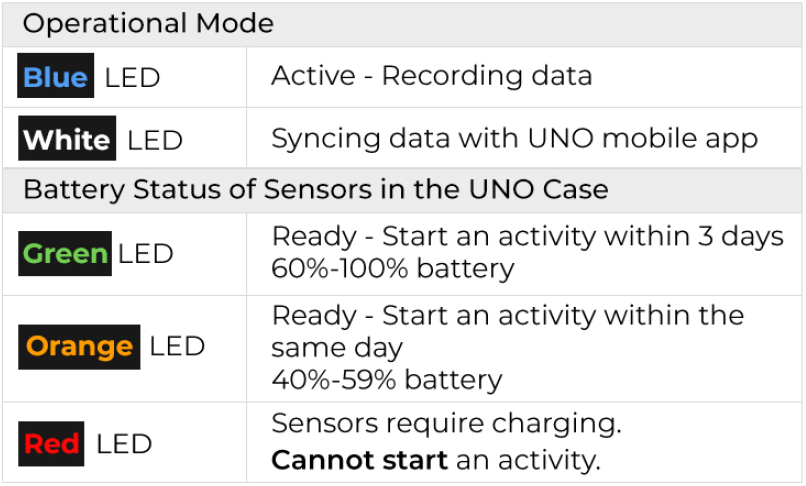Click the LED label beside the Green badge
The width and height of the screenshot is (806, 486).
click(x=145, y=255)
